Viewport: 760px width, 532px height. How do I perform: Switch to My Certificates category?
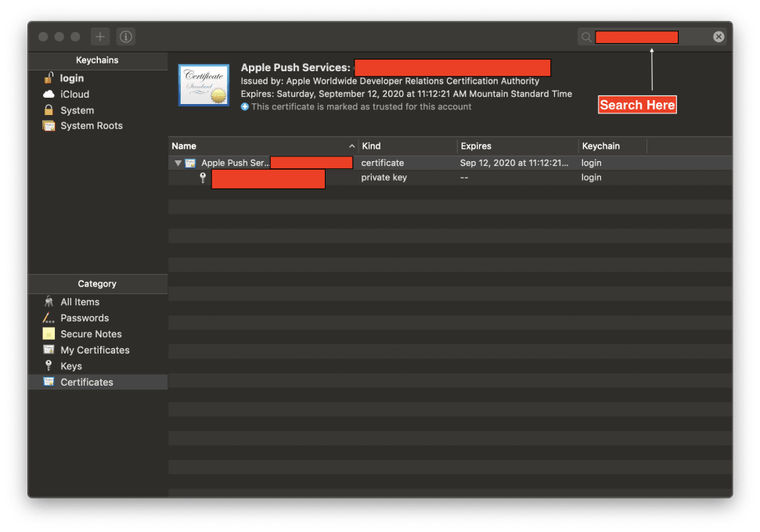coord(95,350)
